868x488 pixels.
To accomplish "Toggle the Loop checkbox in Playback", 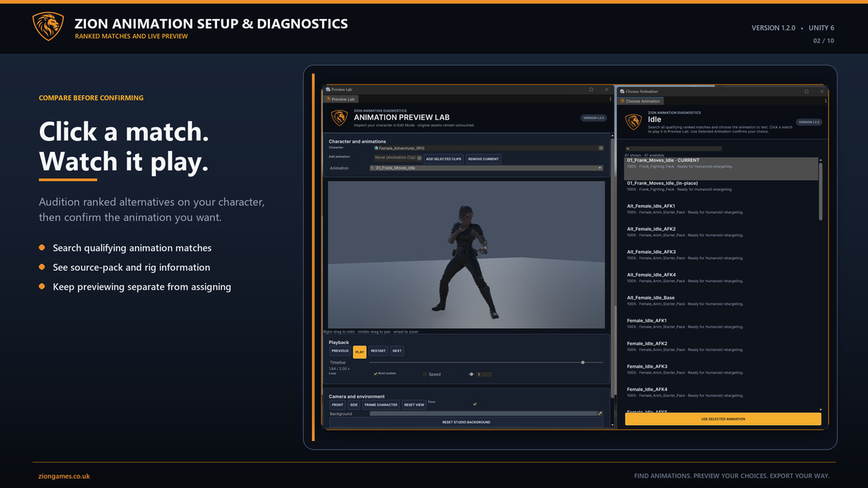I will (x=375, y=374).
